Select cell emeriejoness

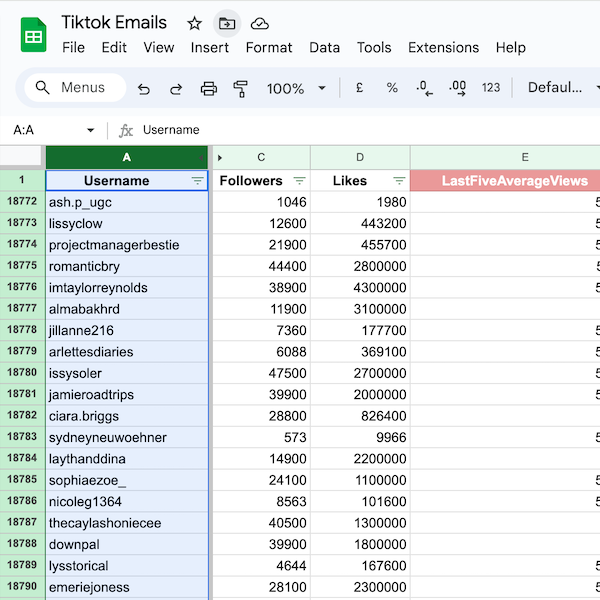pos(127,588)
